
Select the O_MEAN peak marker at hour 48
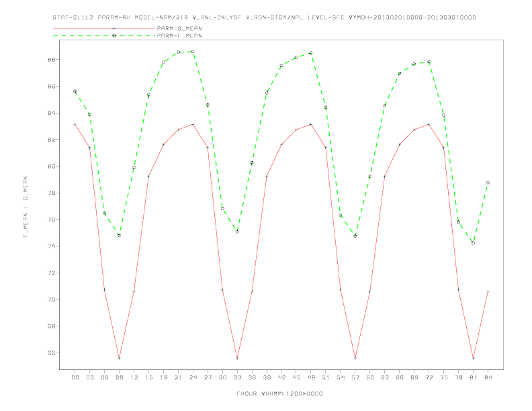coord(311,124)
